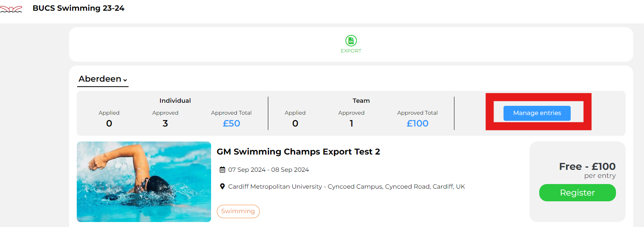Click the Free - £100 price text

point(587,166)
